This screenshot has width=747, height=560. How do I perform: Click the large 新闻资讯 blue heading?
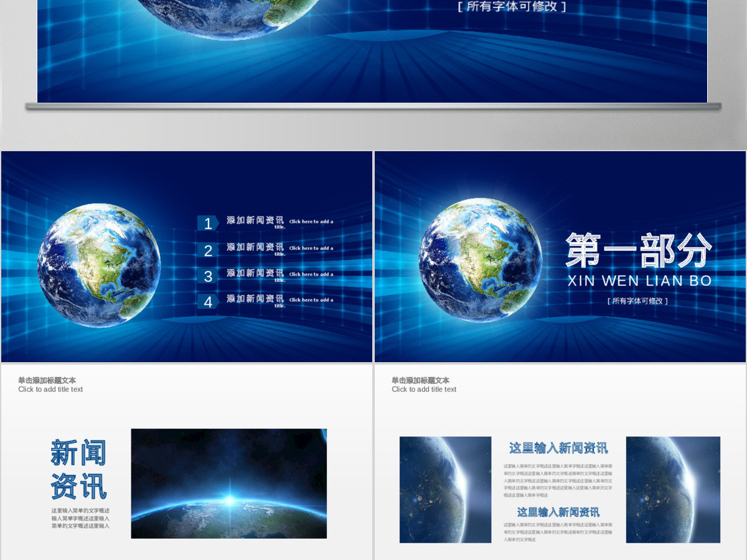[79, 470]
